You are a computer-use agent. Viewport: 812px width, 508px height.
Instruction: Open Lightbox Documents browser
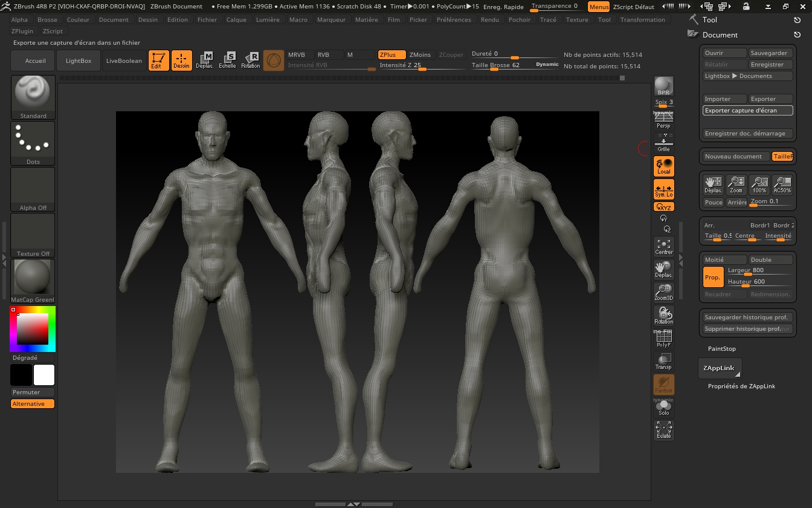tap(748, 76)
